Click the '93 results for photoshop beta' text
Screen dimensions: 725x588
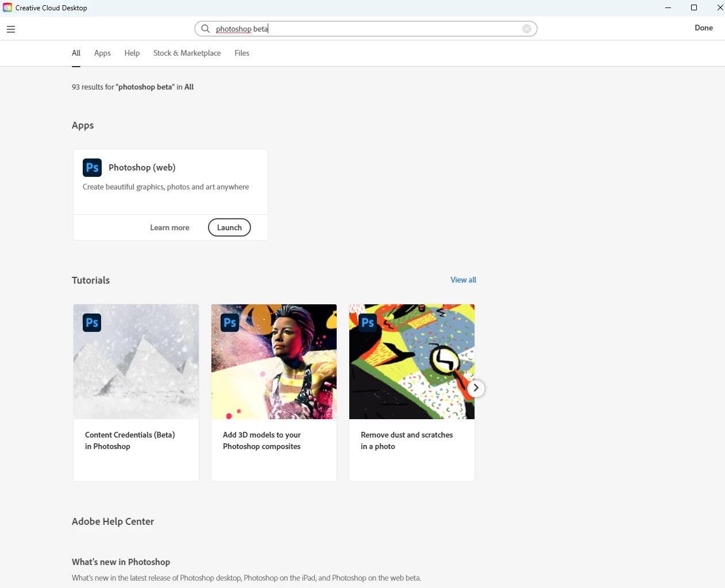(x=133, y=87)
